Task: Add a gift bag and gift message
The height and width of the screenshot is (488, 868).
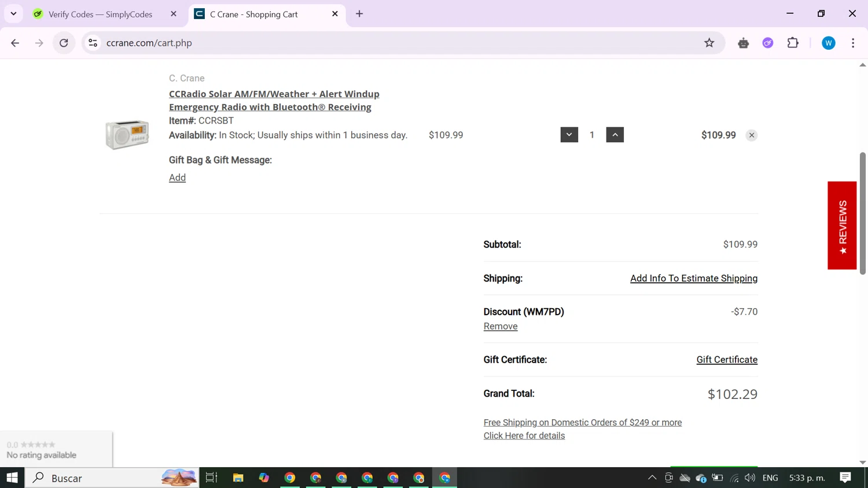Action: tap(177, 178)
